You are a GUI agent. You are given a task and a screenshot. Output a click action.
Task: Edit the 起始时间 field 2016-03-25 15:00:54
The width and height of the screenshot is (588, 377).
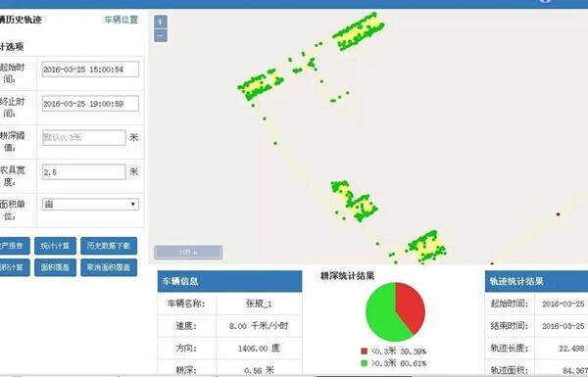point(90,70)
